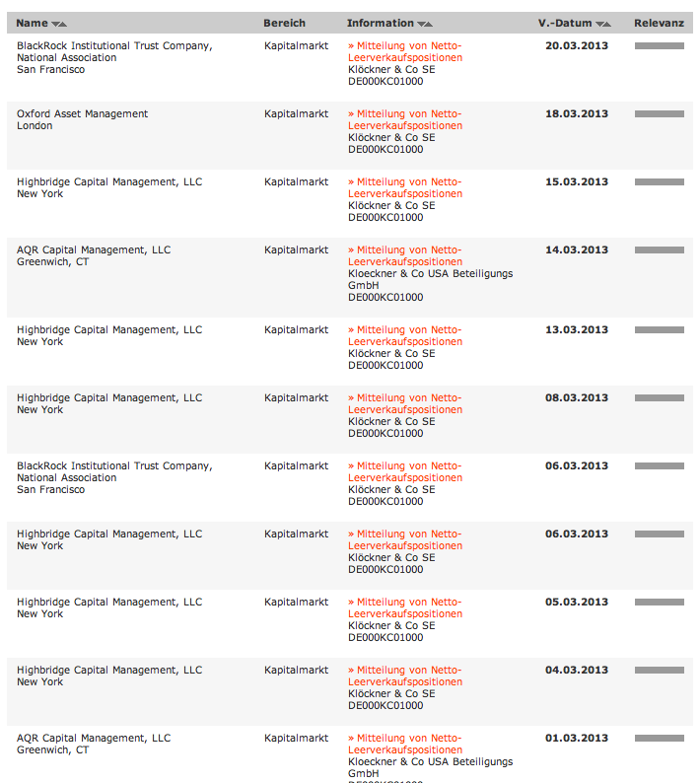The image size is (700, 783).
Task: Click the relevance bar in the Oxford row
Action: point(659,114)
